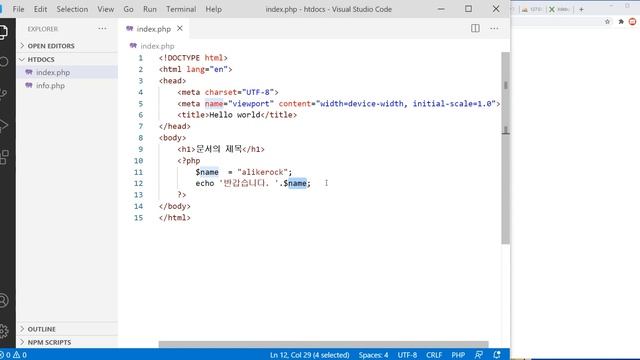
Task: Minimize the Visual Studio Code window
Action: click(441, 9)
